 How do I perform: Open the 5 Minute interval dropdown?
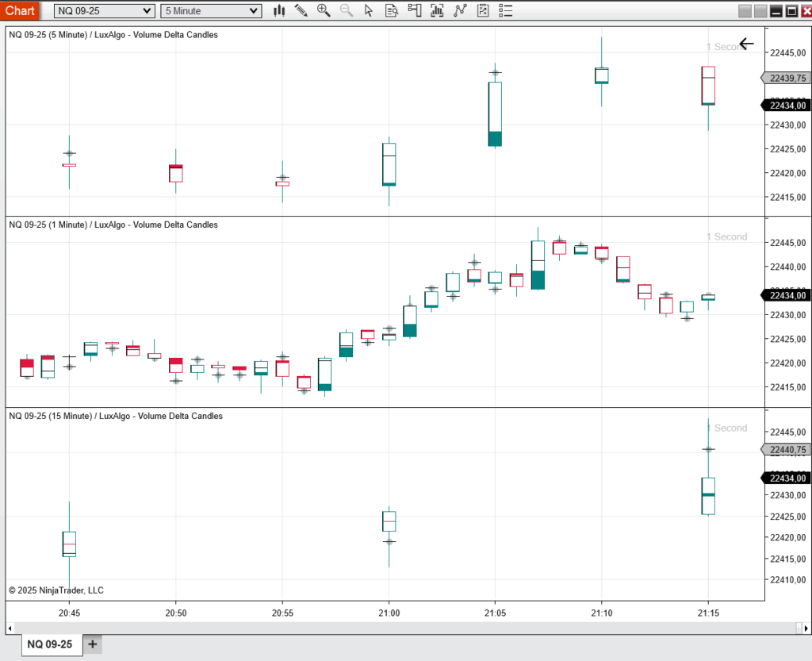[x=211, y=11]
